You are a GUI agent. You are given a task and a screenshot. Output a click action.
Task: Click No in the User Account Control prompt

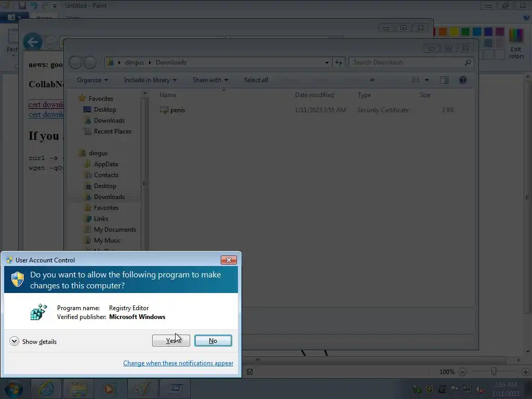[213, 340]
